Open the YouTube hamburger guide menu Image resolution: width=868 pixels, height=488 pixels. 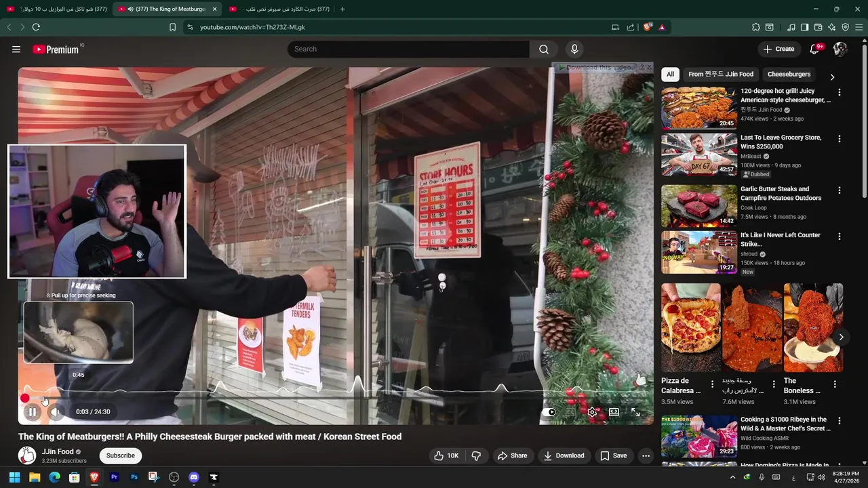point(16,49)
